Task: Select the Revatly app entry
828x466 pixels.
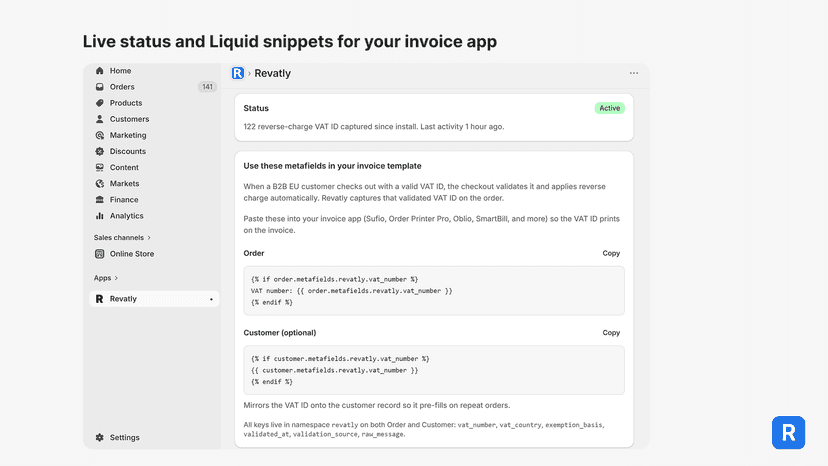Action: coord(154,299)
